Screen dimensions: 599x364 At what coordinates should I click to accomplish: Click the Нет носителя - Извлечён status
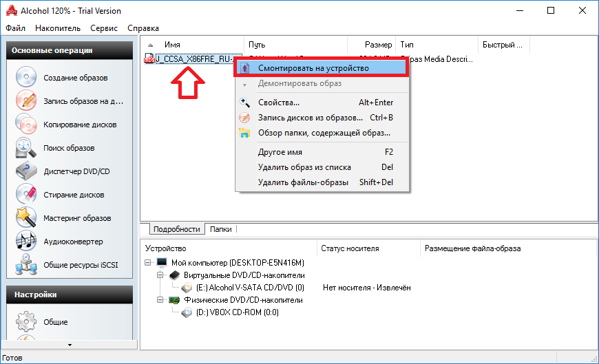(x=367, y=288)
